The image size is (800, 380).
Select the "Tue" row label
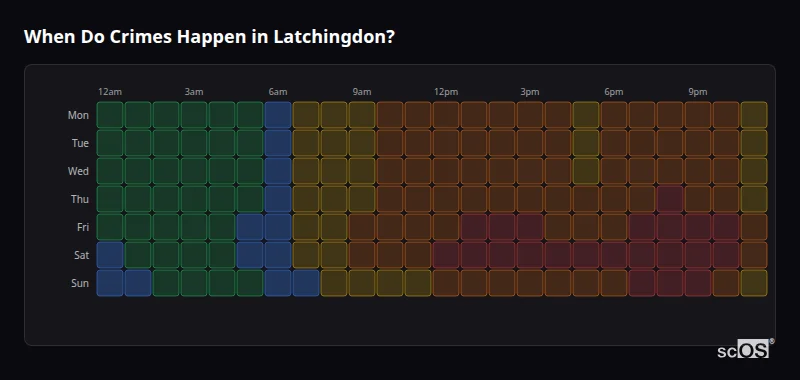[80, 143]
